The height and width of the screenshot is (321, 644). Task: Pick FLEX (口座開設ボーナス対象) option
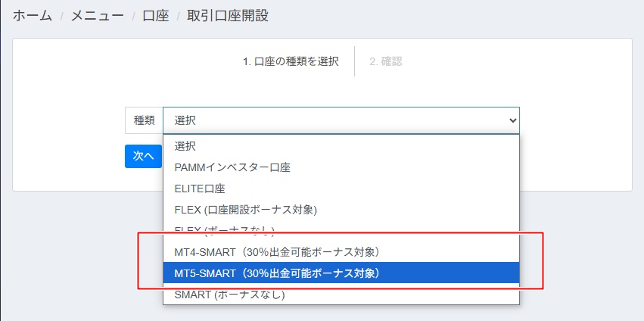pyautogui.click(x=341, y=210)
